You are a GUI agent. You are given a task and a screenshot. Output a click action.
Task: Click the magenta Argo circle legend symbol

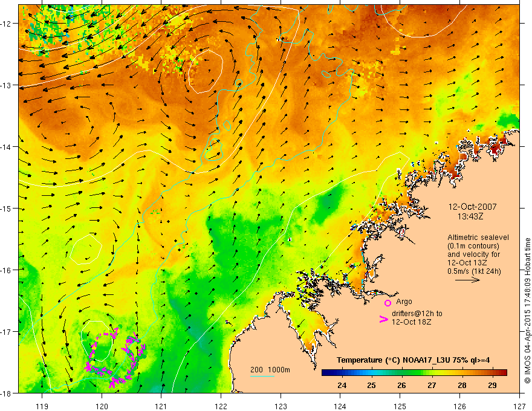388,303
